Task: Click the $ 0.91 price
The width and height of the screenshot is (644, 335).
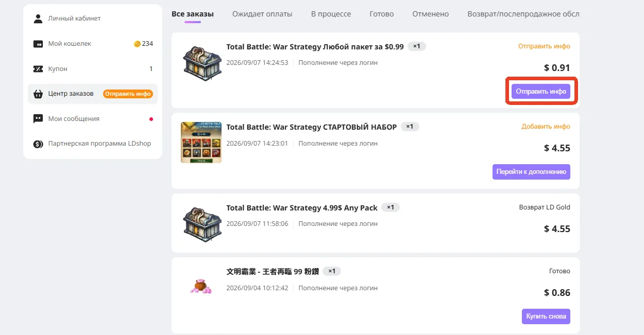Action: (557, 68)
